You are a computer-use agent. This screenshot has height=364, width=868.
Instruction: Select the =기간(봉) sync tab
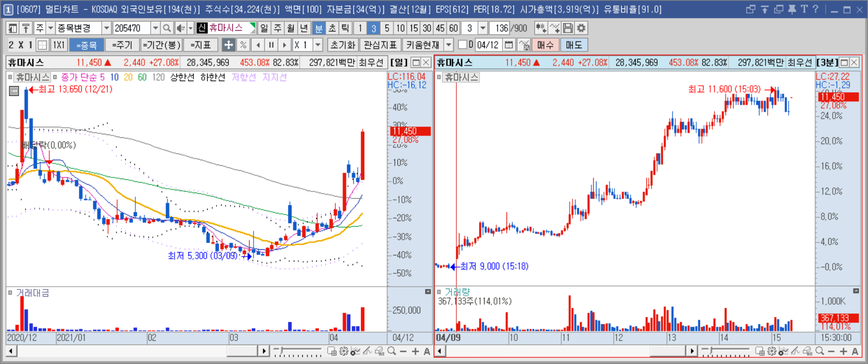(161, 45)
